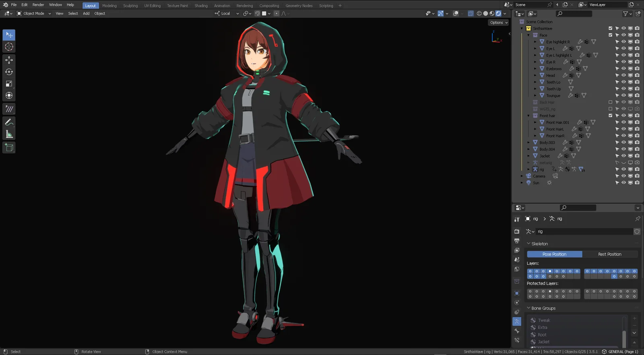Open the Tool properties tab
This screenshot has width=644, height=355.
pos(517,219)
